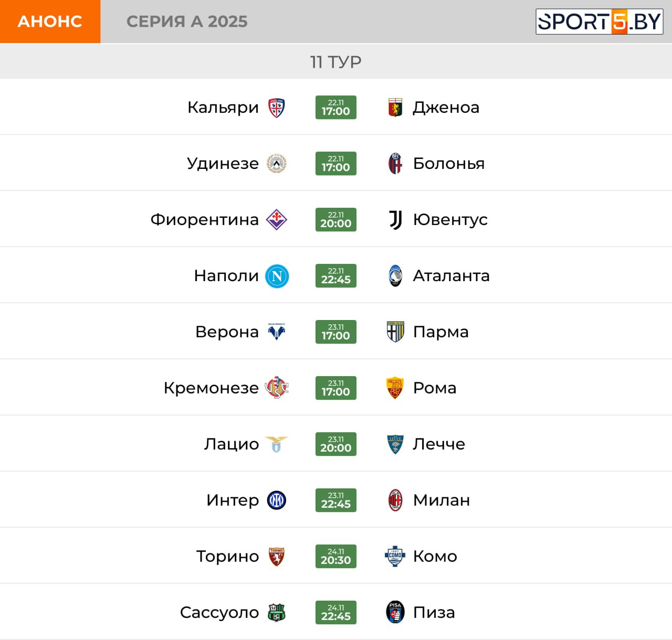
Task: Click the Lazio eagle crest
Action: (x=277, y=444)
